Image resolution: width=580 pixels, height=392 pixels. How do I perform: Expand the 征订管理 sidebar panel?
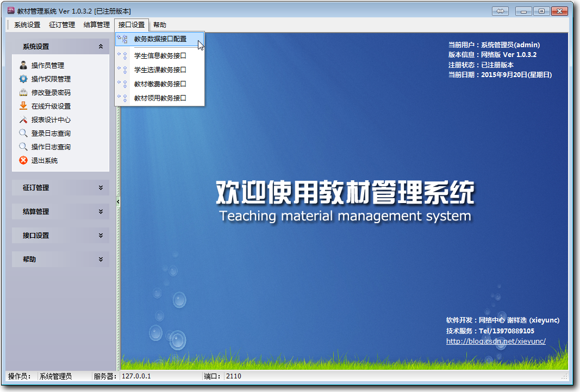101,188
